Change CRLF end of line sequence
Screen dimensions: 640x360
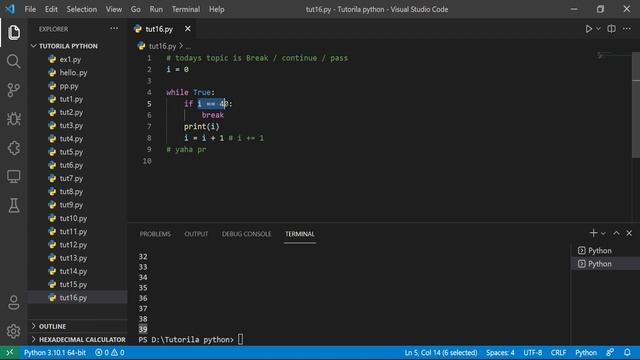click(x=558, y=353)
